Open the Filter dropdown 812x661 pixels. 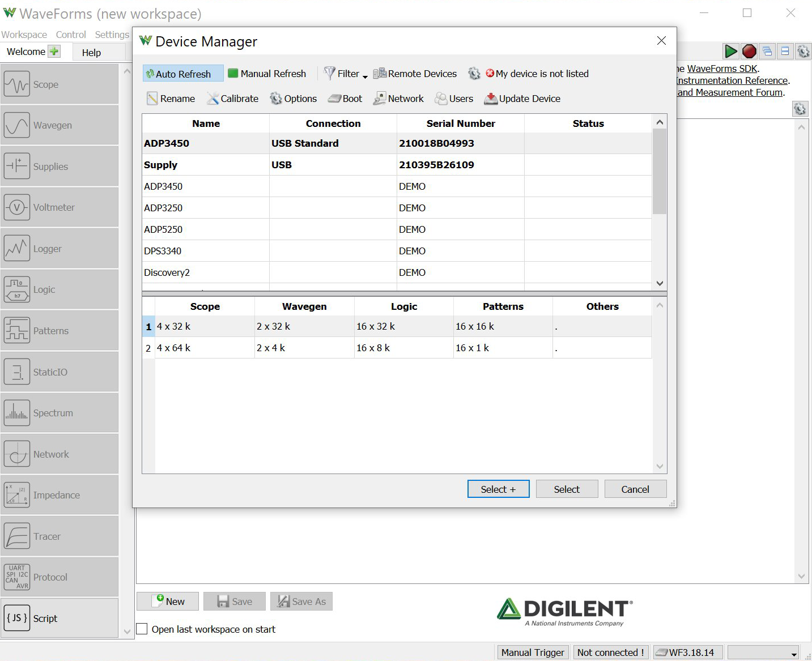346,74
